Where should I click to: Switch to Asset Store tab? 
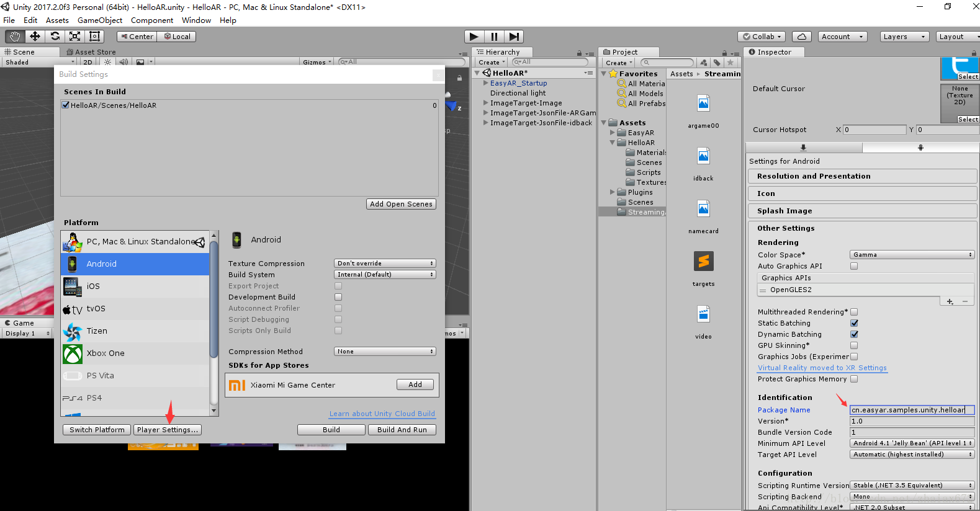coord(91,52)
